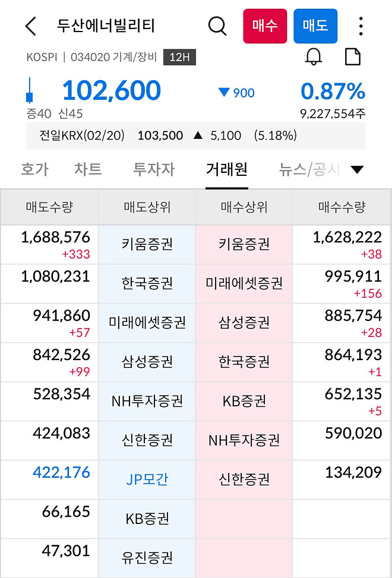This screenshot has width=392, height=578.
Task: Select 유진증권 in the sell-side column
Action: pos(147,558)
